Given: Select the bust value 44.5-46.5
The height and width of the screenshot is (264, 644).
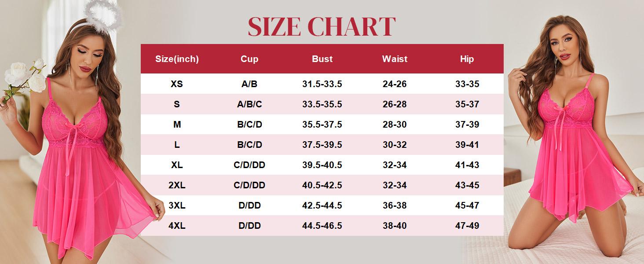Looking at the screenshot, I should 322,226.
